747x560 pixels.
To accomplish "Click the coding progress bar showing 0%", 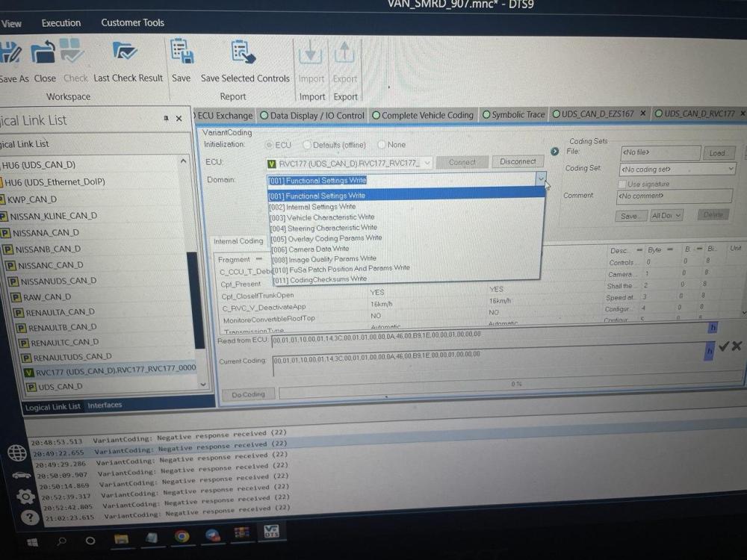I will click(511, 385).
